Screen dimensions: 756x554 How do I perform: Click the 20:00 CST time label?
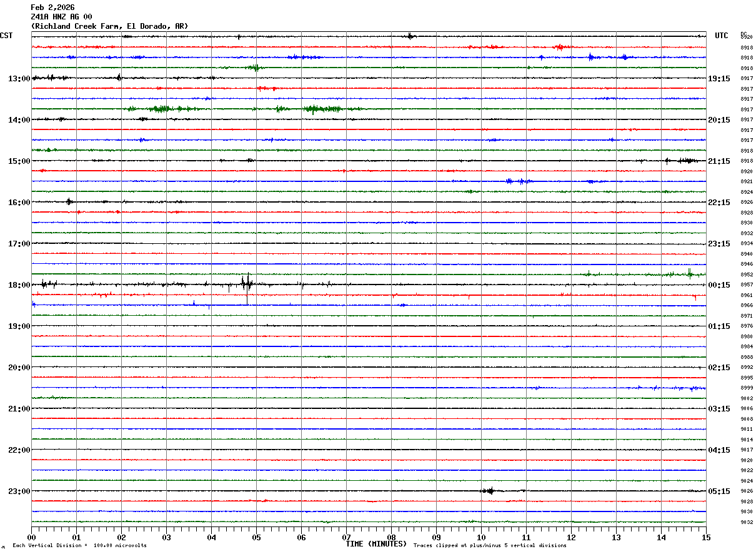pos(19,368)
